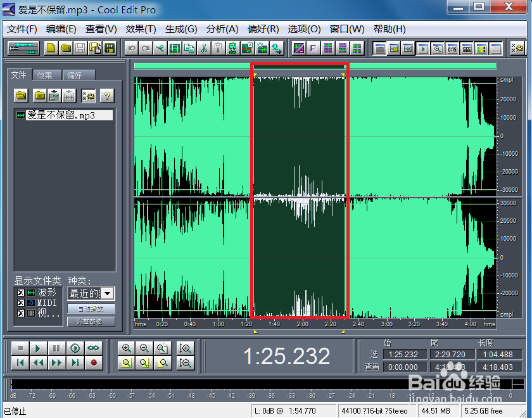This screenshot has width=532, height=418.
Task: Click the selection start field 1:25.232
Action: 405,355
